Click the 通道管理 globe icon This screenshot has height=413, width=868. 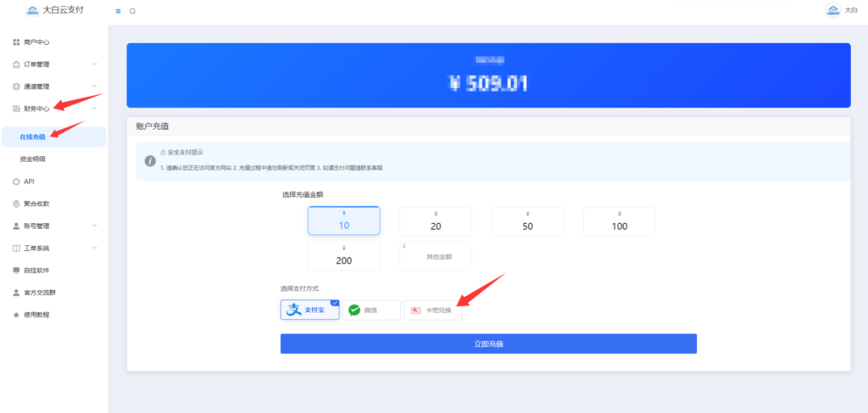pyautogui.click(x=16, y=87)
